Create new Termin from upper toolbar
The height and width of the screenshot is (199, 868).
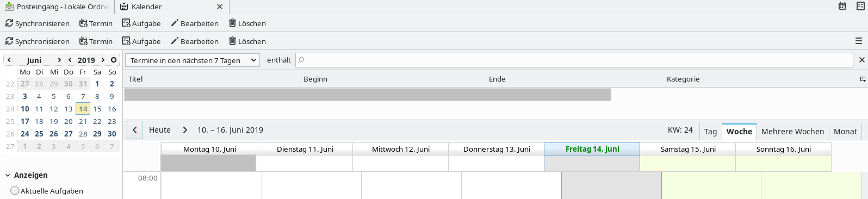click(96, 23)
